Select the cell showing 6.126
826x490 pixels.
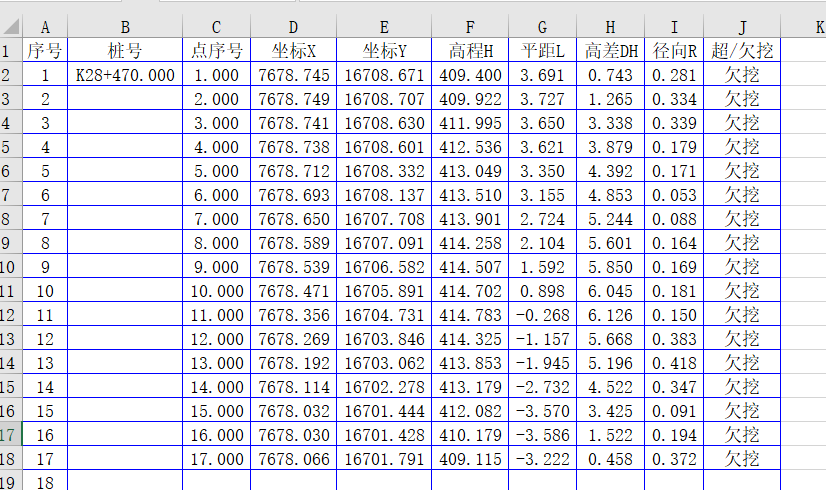point(610,315)
